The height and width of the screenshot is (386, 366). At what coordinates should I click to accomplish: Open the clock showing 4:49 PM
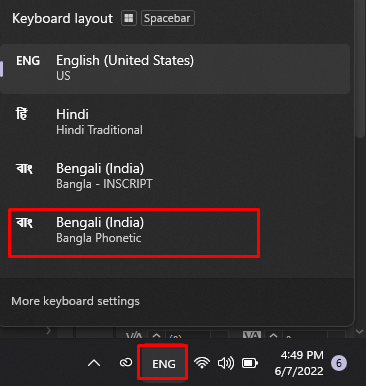(x=299, y=363)
